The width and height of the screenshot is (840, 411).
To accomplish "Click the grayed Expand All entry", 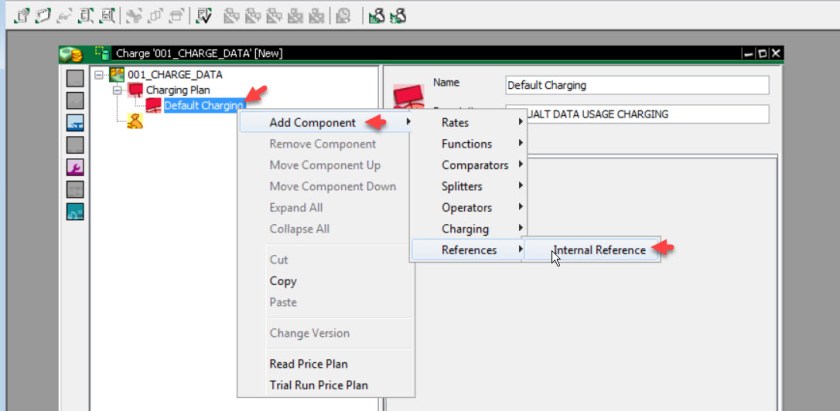I will tap(325, 207).
